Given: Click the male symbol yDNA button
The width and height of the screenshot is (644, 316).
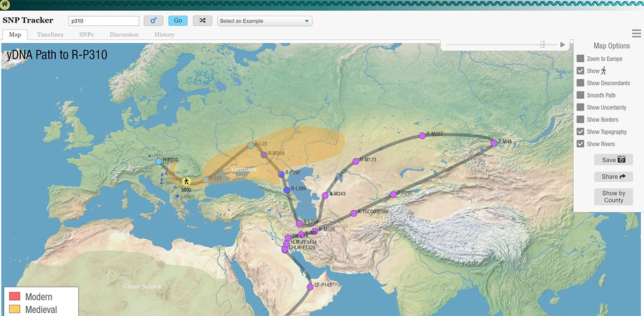Looking at the screenshot, I should click(153, 21).
